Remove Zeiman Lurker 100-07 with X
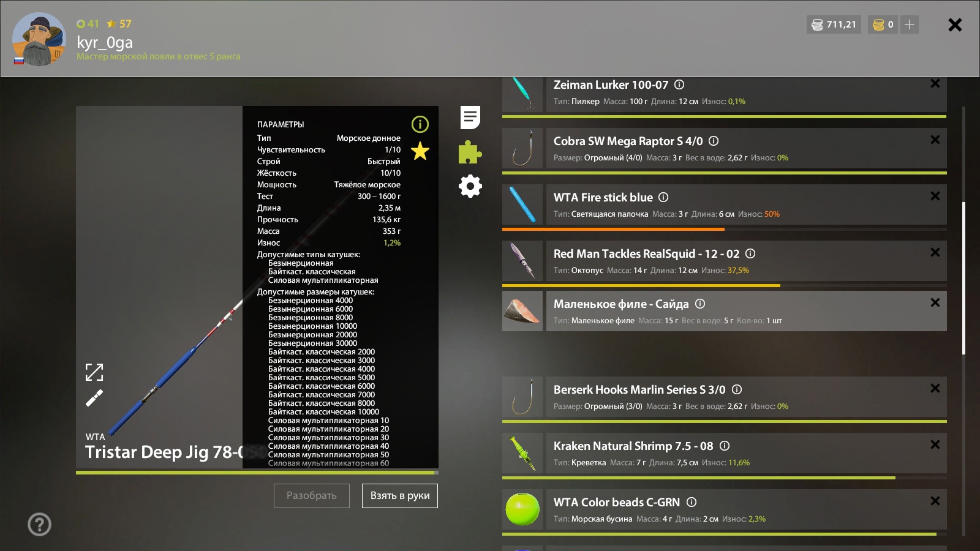Image resolution: width=980 pixels, height=551 pixels. [935, 83]
